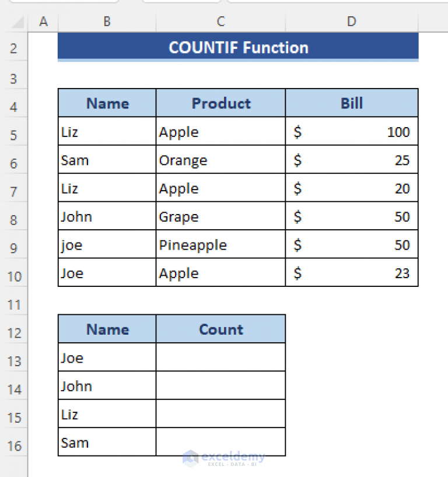The image size is (448, 477).
Task: Select the cell containing Pineapple
Action: pos(220,244)
